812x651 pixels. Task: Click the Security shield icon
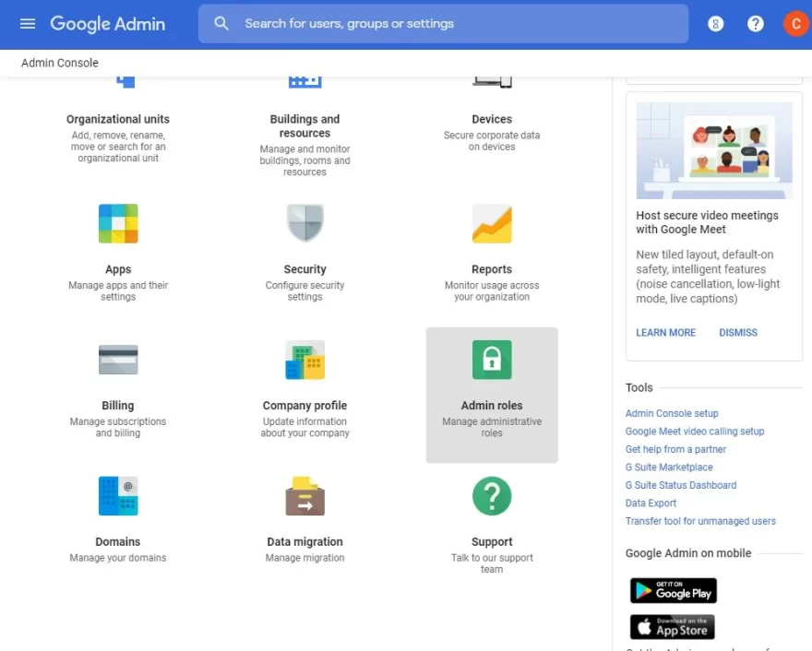(x=305, y=223)
